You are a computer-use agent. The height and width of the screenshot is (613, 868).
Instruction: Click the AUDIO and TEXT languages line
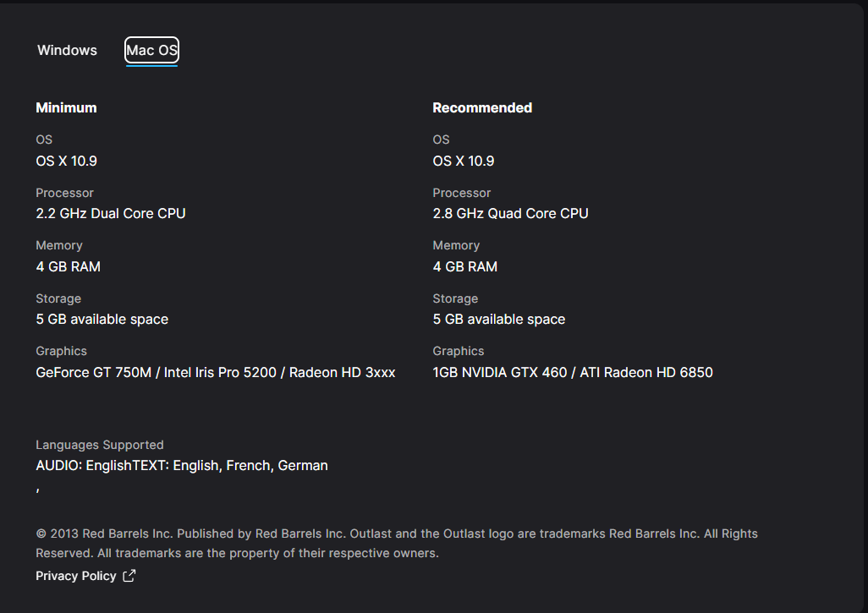click(x=182, y=465)
